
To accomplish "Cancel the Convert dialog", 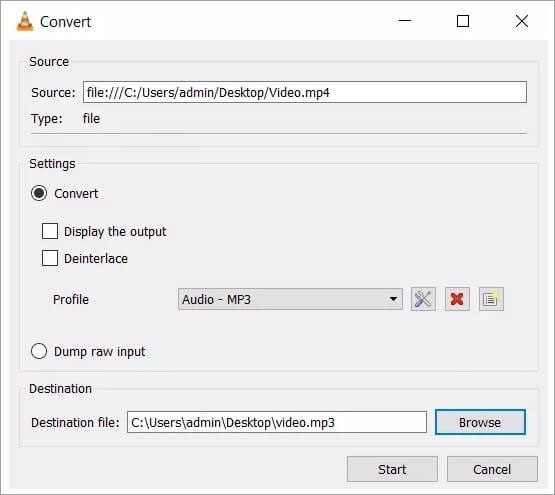I will tap(492, 469).
